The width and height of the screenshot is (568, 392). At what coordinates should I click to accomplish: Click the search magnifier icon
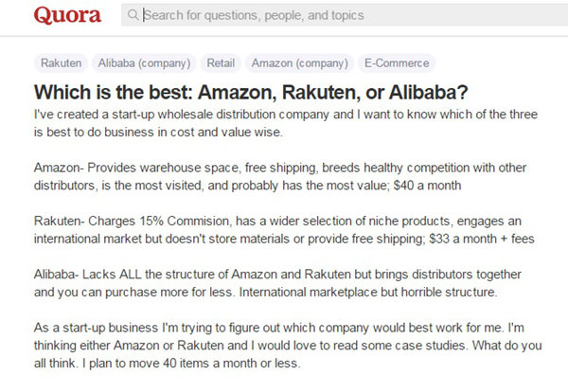click(x=133, y=15)
